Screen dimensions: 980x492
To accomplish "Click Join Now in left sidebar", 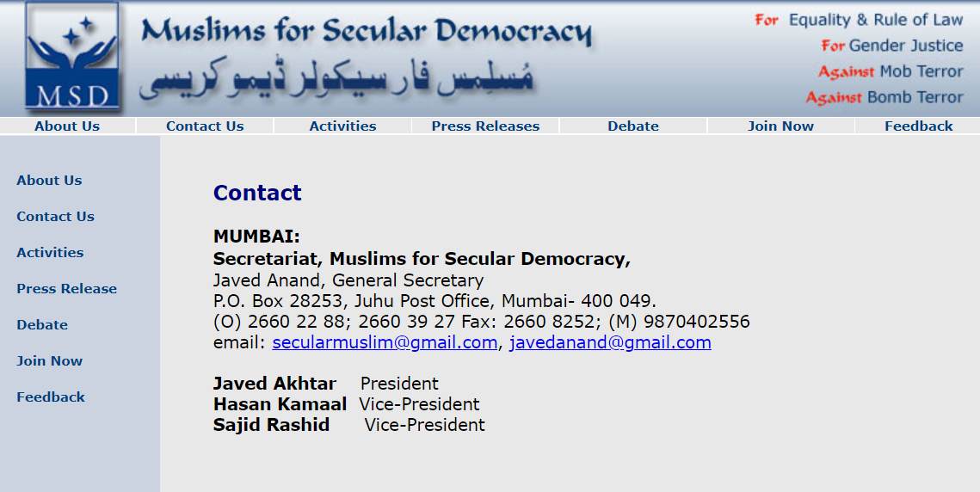I will (49, 361).
